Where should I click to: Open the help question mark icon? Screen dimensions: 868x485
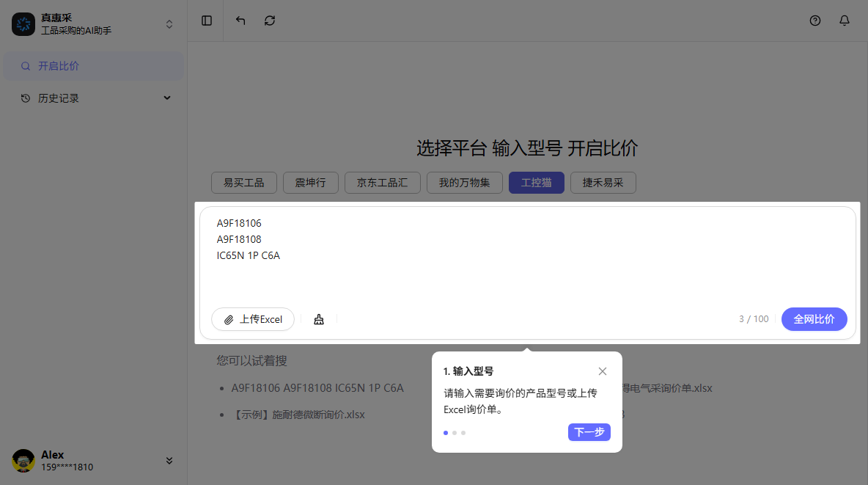815,21
